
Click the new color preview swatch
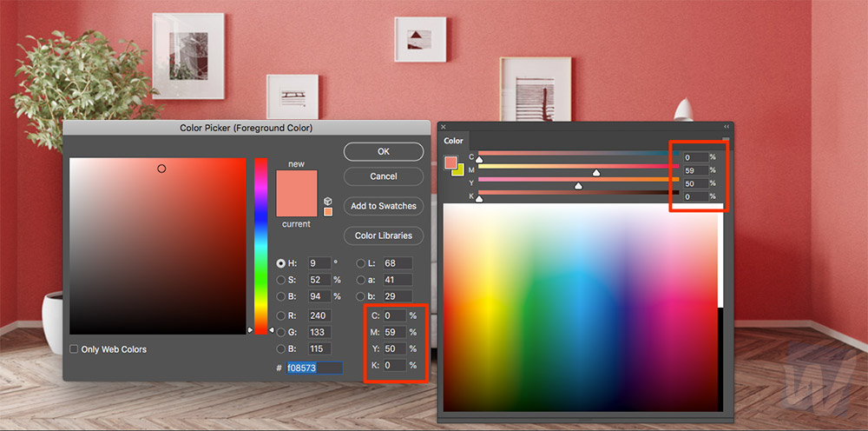click(x=297, y=182)
